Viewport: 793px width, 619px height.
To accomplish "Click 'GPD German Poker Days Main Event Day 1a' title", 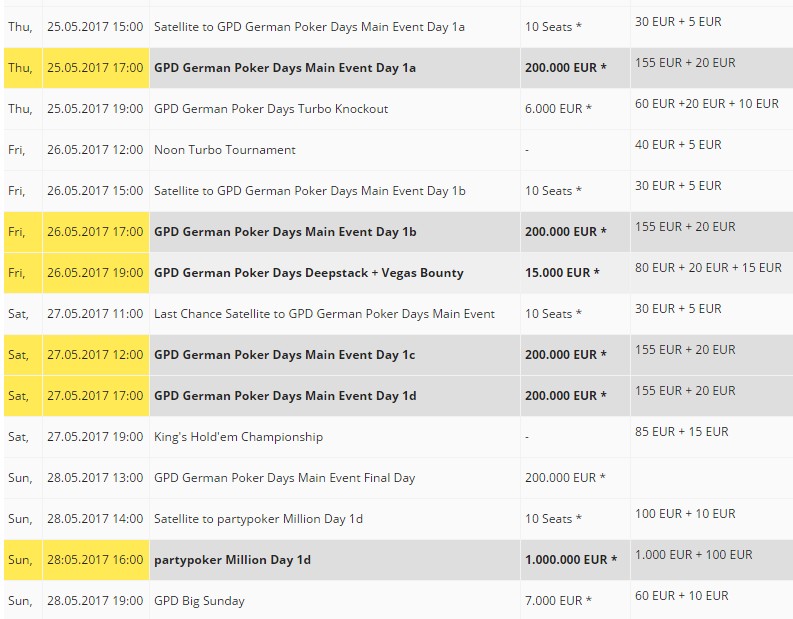I will click(x=285, y=68).
